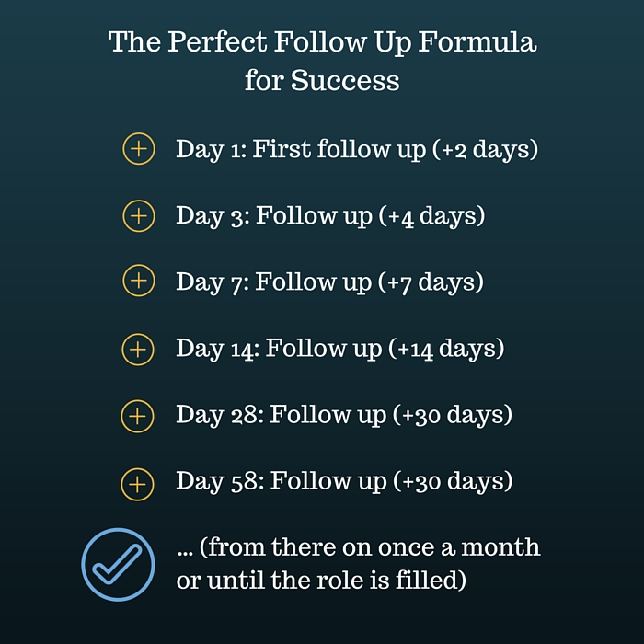
Task: Click 'from there on once a month' text
Action: [368, 548]
